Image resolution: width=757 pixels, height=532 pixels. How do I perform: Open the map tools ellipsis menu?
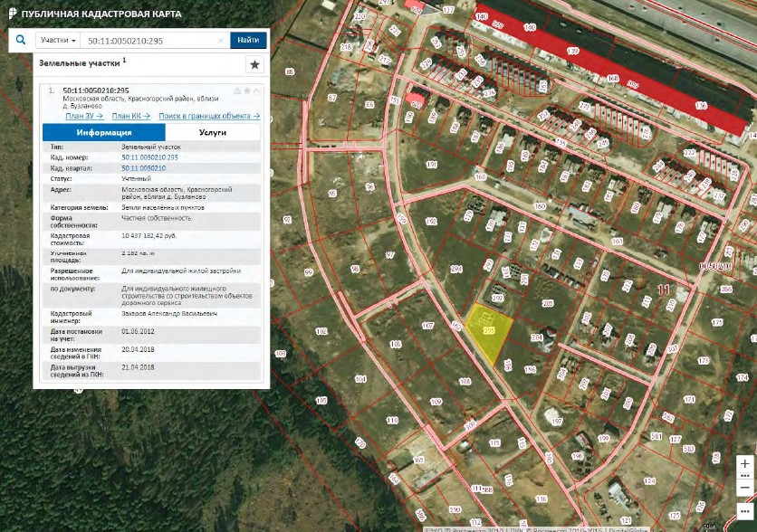click(745, 511)
